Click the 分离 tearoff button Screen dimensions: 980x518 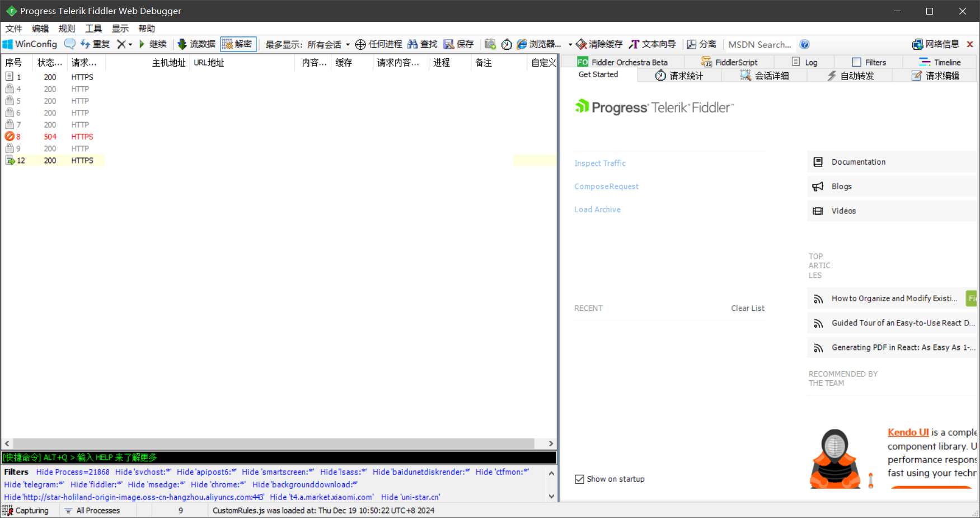[x=702, y=44]
